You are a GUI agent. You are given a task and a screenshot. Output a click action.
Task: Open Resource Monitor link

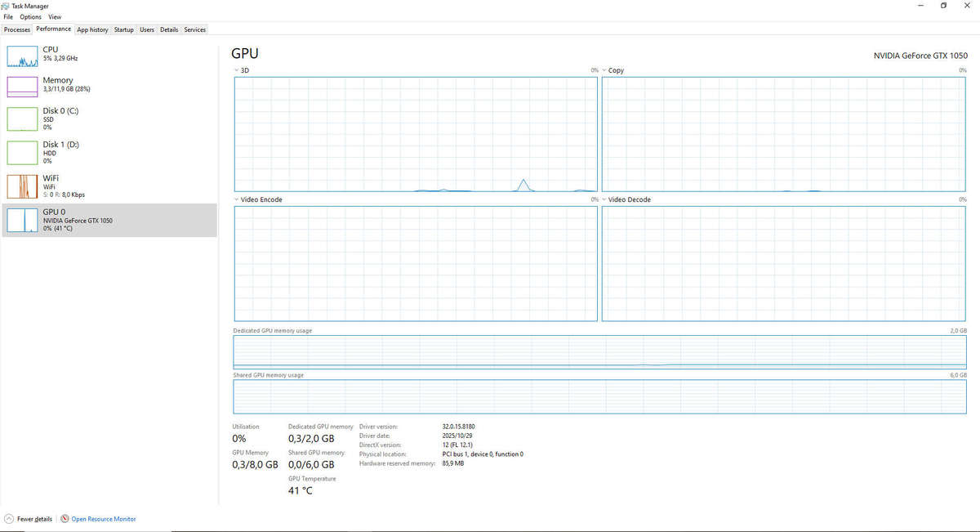[x=104, y=519]
